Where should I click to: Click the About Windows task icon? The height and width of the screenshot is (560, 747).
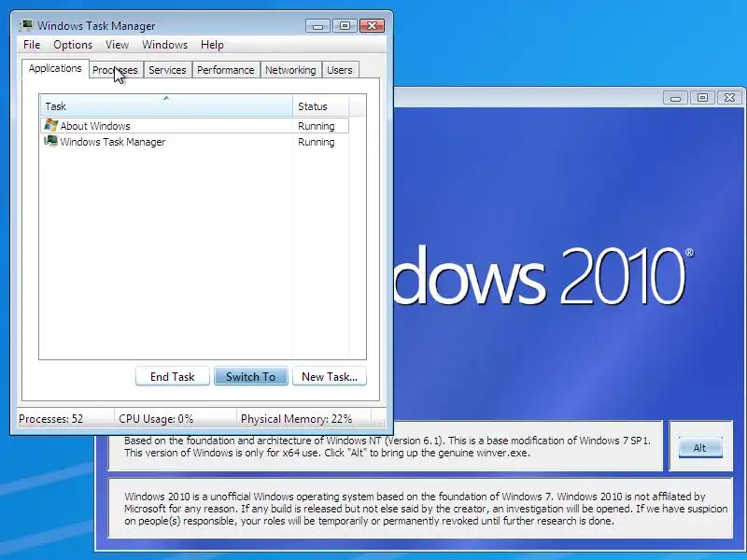point(50,125)
